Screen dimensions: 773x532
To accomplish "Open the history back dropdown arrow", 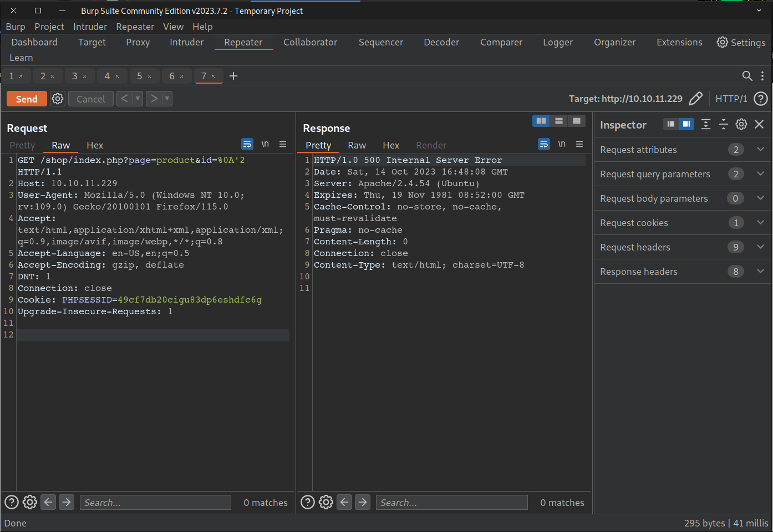I will [x=138, y=99].
